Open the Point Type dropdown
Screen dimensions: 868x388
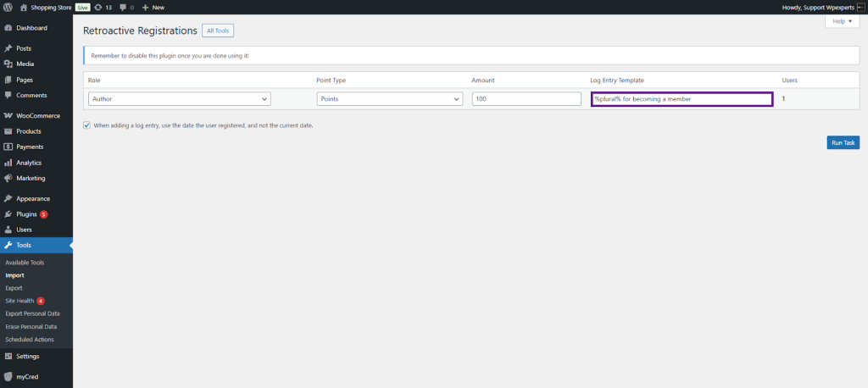(388, 99)
